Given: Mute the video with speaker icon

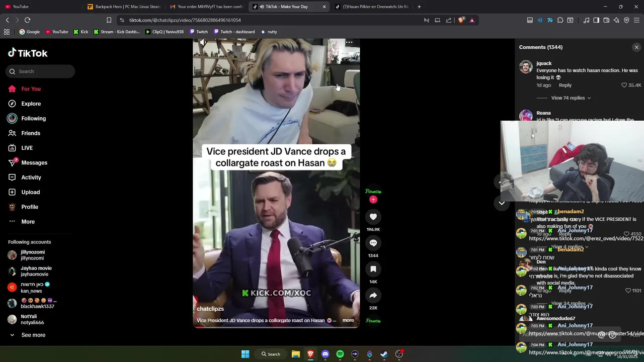Looking at the screenshot, I should click(202, 43).
